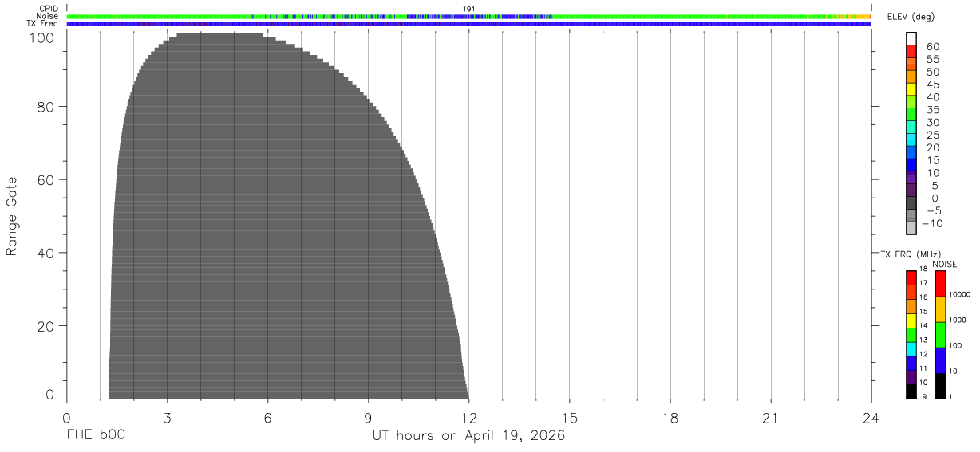Click the '30' label on ELEV legend
Viewport: 980px width, 452px height.
932,122
